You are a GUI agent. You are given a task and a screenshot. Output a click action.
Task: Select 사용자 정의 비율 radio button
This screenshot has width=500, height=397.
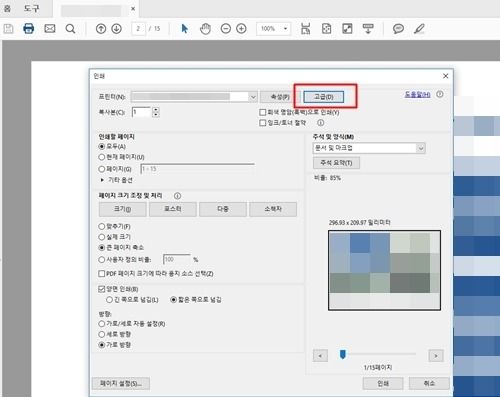click(102, 259)
